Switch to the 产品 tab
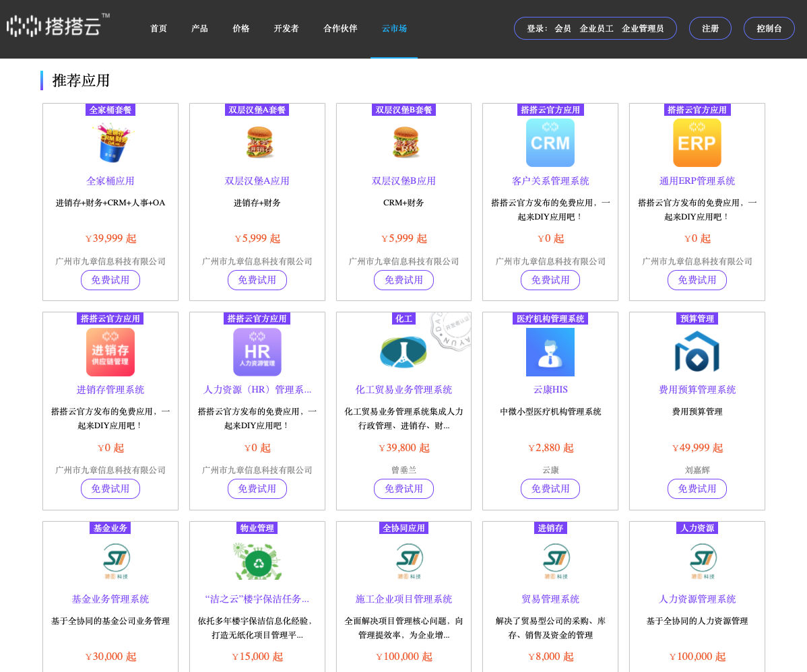807x672 pixels. click(x=199, y=28)
